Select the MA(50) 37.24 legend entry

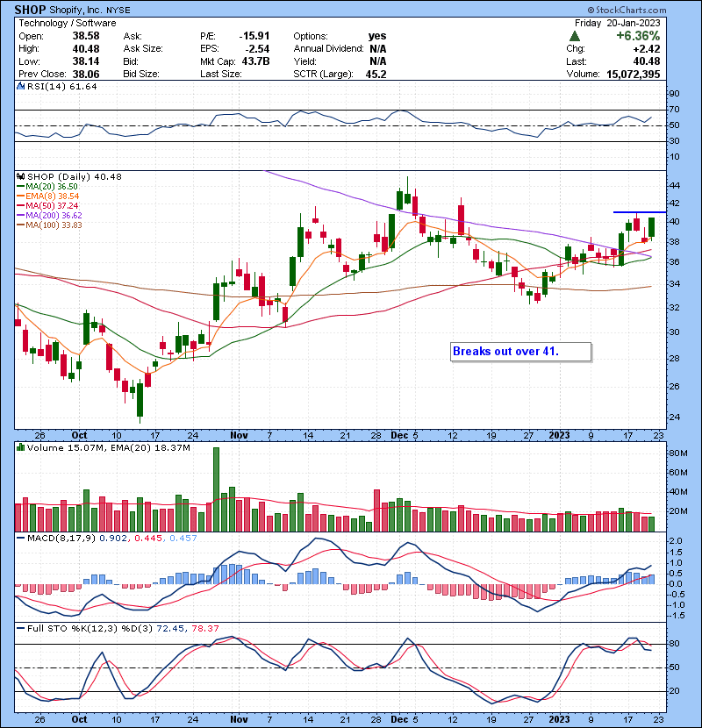pos(47,205)
